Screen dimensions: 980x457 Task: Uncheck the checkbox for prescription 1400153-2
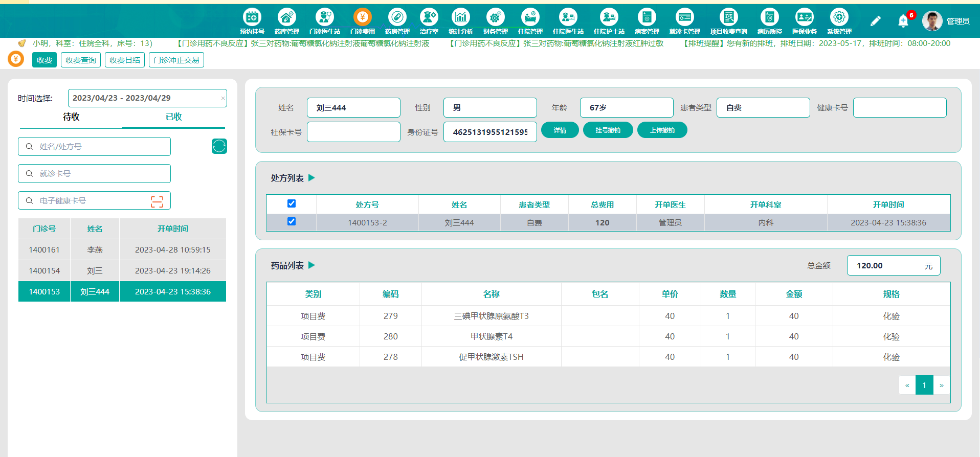292,221
